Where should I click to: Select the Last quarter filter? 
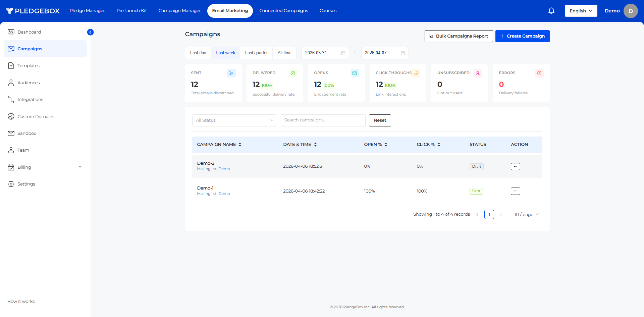[256, 53]
